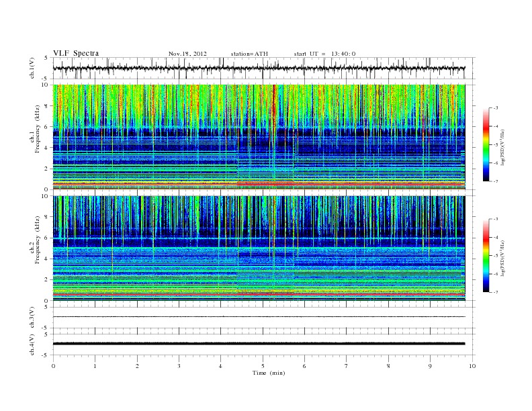Screen dimensions: 532x411
Task: Click the time axis tick label "9"
Action: pos(430,366)
